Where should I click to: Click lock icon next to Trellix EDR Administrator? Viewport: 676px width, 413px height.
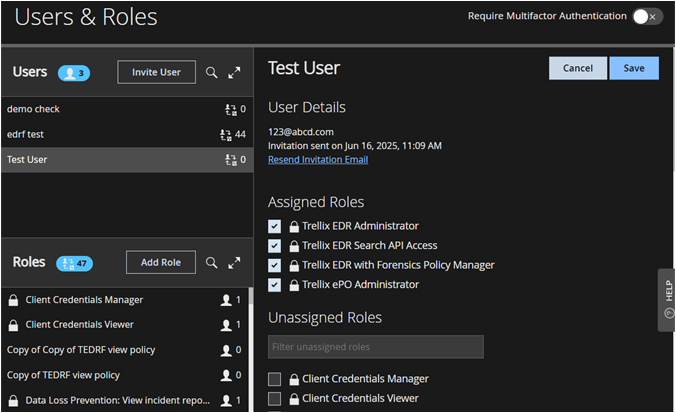(x=294, y=226)
